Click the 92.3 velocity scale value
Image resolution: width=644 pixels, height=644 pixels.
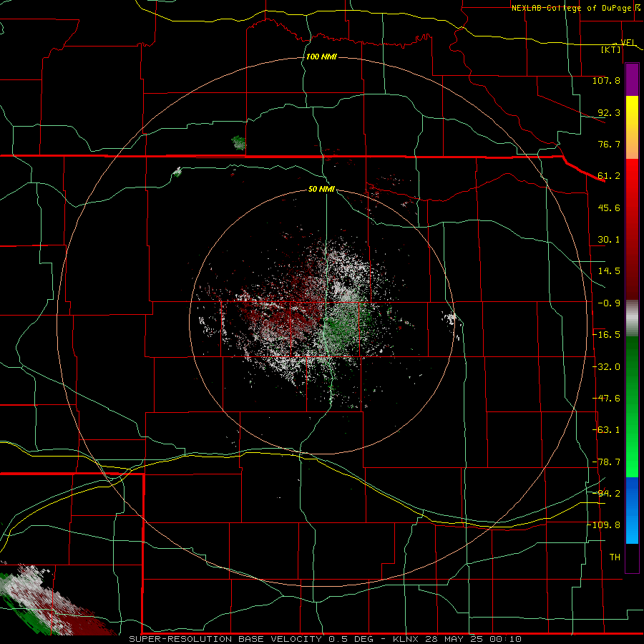[x=609, y=112]
